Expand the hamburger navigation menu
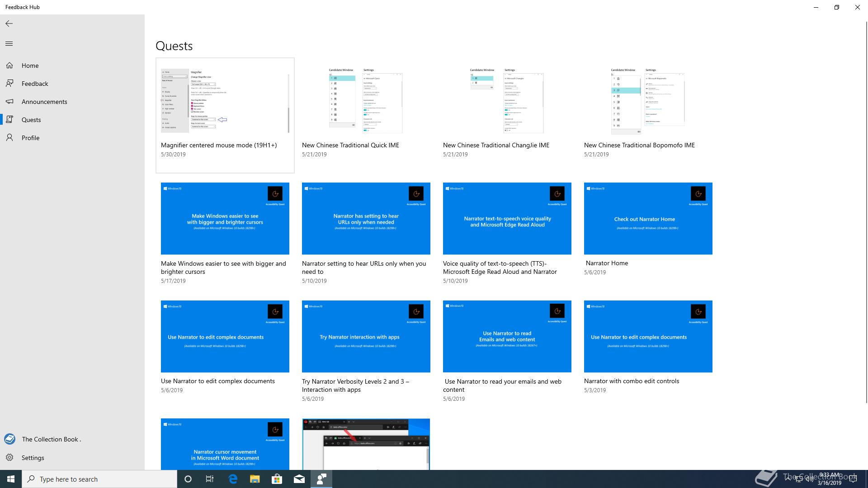868x488 pixels. click(9, 44)
